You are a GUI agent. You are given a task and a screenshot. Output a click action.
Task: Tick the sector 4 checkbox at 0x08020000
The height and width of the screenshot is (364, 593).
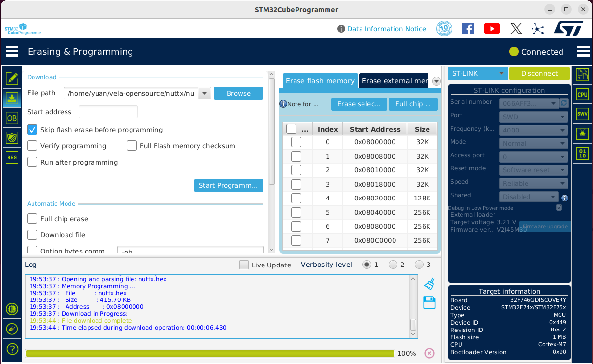(296, 199)
